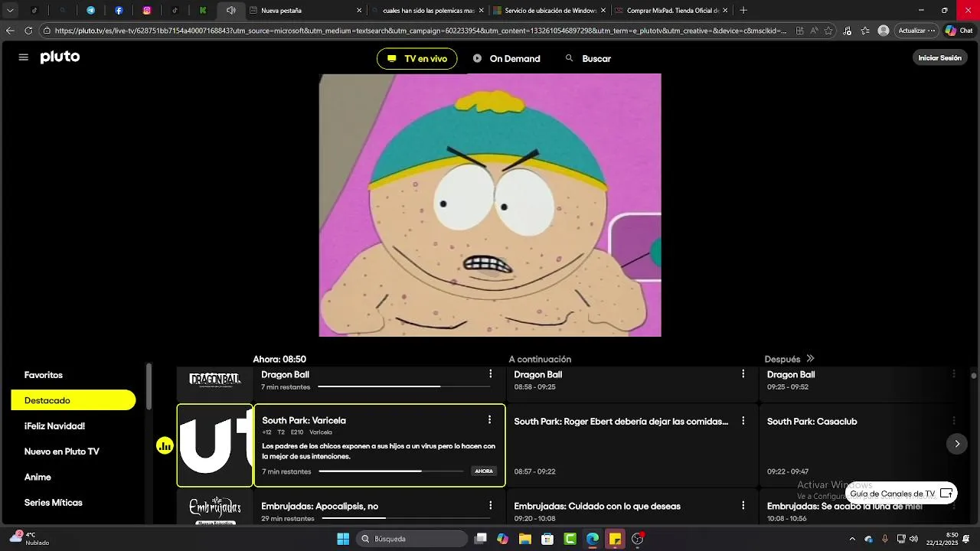
Task: Click taskbar Búsqueda search box
Action: (413, 539)
